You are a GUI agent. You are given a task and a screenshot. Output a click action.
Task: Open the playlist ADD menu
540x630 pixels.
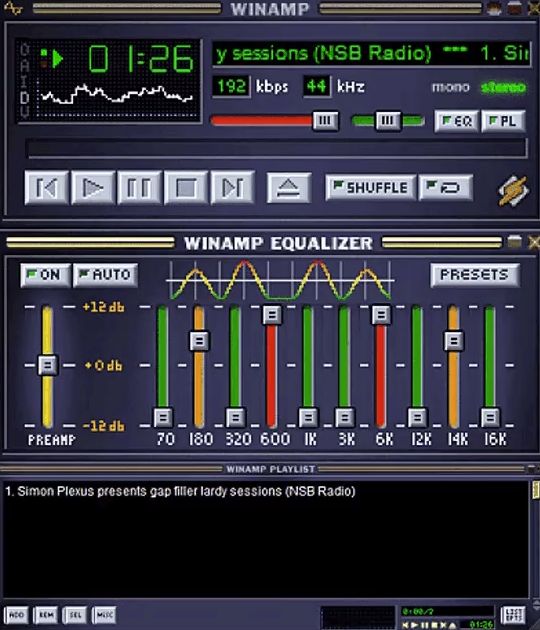[x=16, y=615]
